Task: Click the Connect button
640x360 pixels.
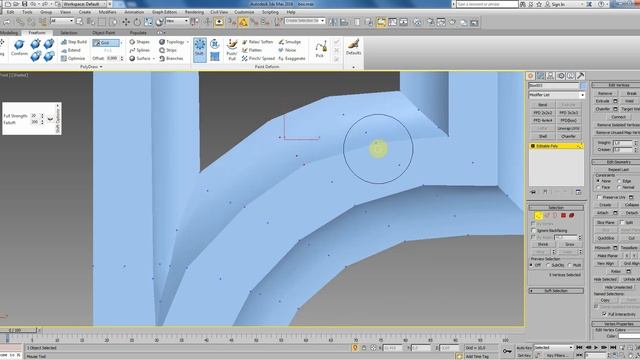Action: [618, 117]
